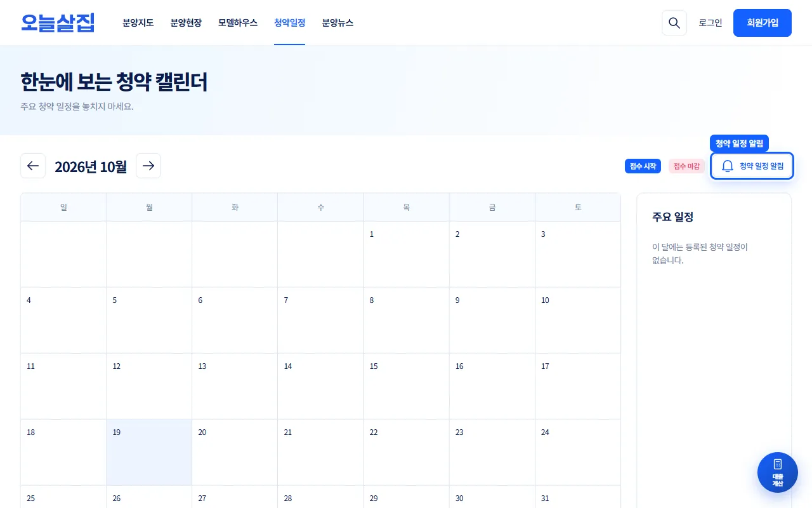Click the 2026년 10월 month title

[91, 166]
